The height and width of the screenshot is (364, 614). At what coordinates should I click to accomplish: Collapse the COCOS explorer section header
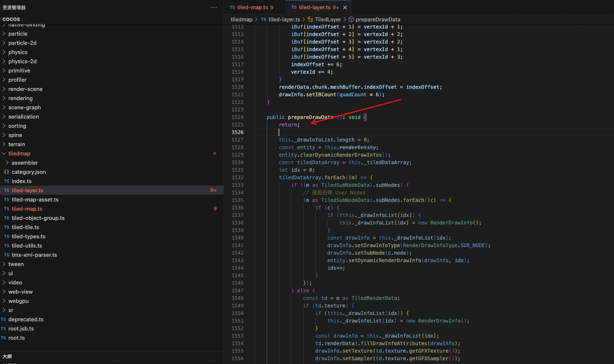tap(112, 19)
